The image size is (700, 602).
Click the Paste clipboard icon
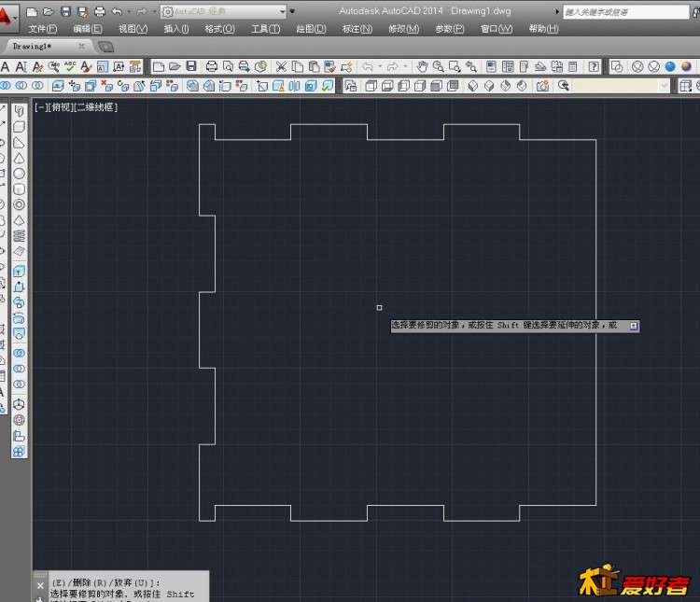click(314, 67)
